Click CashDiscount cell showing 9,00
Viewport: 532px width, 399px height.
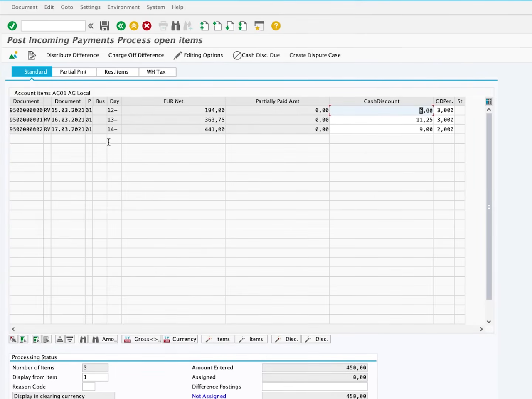[382, 129]
